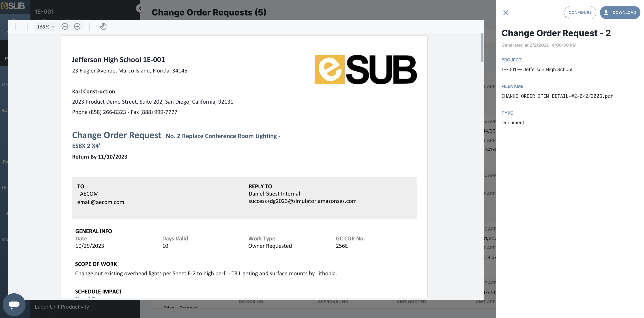644x318 pixels.
Task: Click Daniel Guest Internal reply-to name
Action: (x=274, y=194)
